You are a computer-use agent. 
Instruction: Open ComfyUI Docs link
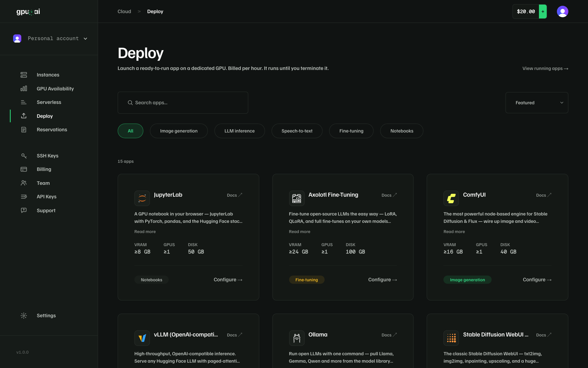click(544, 195)
